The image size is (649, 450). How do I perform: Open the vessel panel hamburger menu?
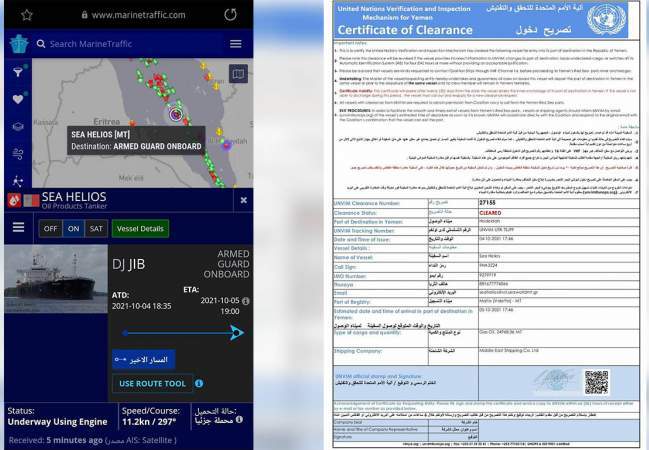tap(19, 227)
